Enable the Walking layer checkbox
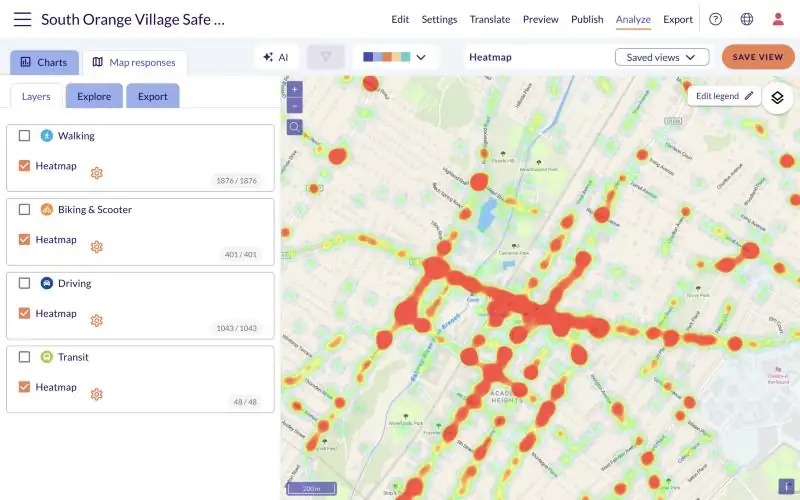800x500 pixels. 24,136
